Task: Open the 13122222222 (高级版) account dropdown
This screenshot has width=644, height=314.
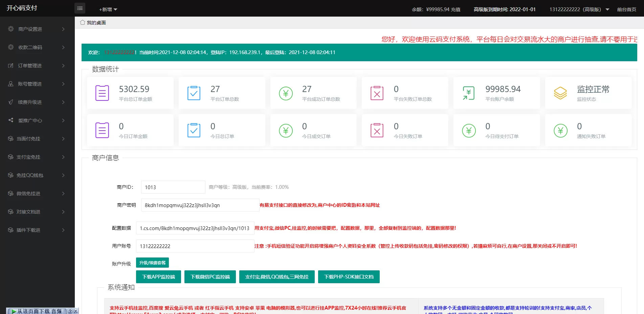Action: pyautogui.click(x=579, y=9)
